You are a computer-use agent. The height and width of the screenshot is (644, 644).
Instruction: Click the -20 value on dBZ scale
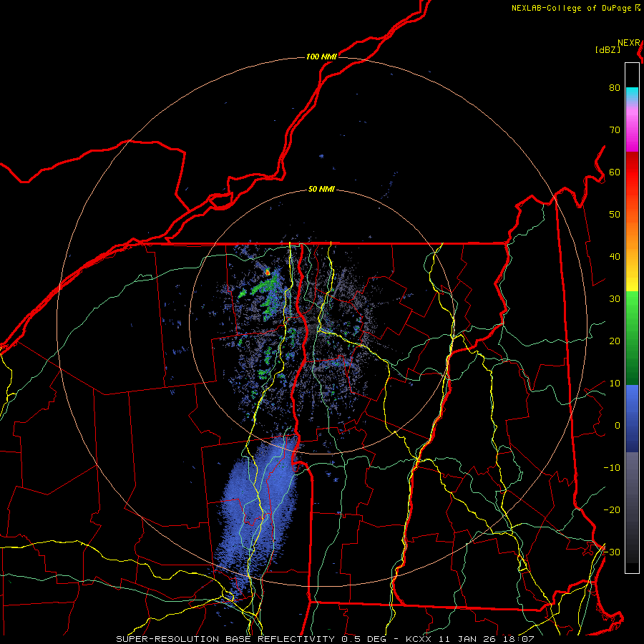pos(612,510)
